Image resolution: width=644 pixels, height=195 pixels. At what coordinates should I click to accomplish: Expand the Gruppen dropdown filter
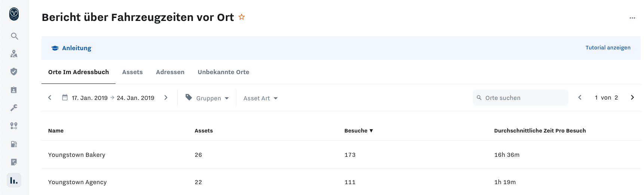point(207,98)
